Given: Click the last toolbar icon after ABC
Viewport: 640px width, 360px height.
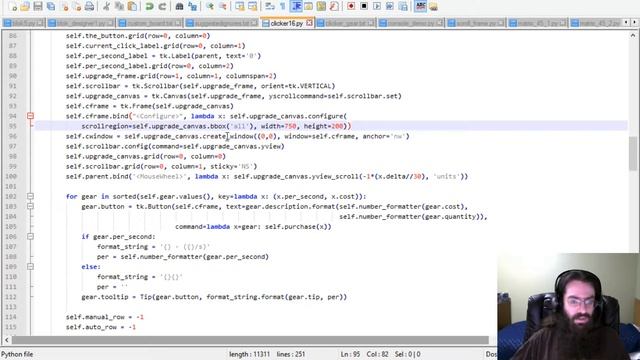Looking at the screenshot, I should tap(433, 6).
